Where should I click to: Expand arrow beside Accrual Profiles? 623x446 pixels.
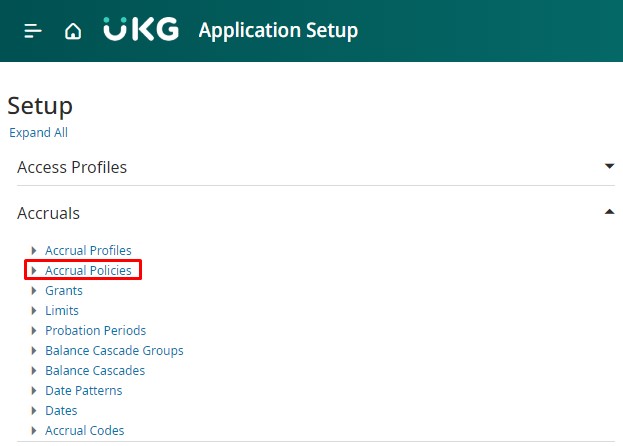click(x=34, y=250)
